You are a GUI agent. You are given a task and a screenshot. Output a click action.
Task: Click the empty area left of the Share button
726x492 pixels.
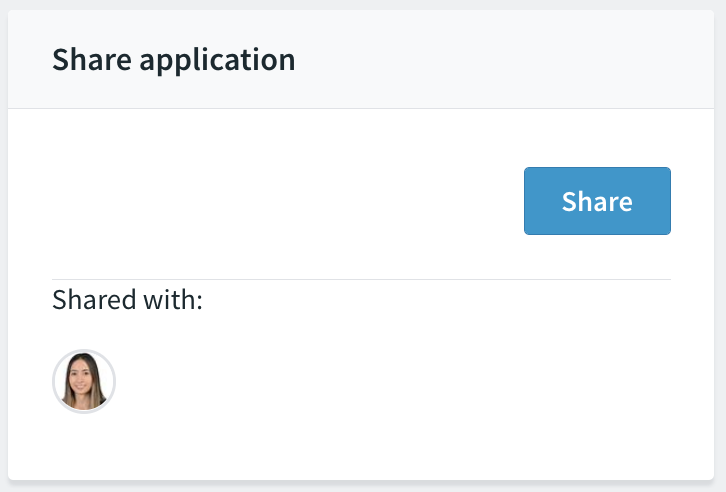[287, 201]
